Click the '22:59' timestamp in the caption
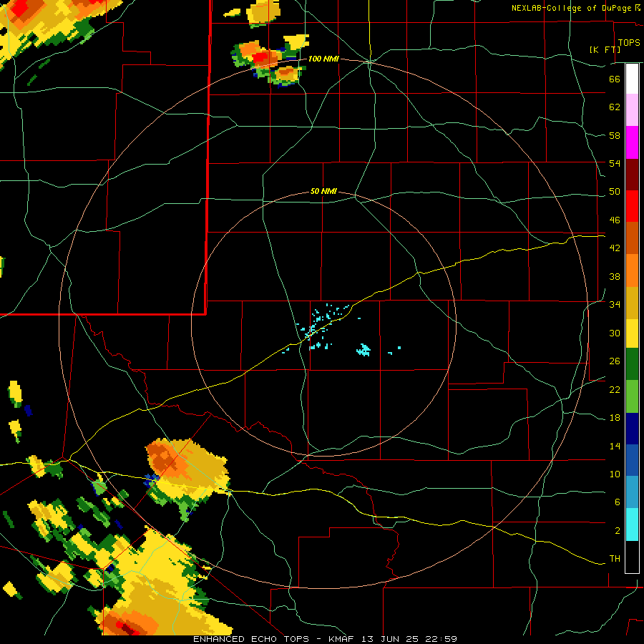The width and height of the screenshot is (644, 644). pyautogui.click(x=440, y=639)
